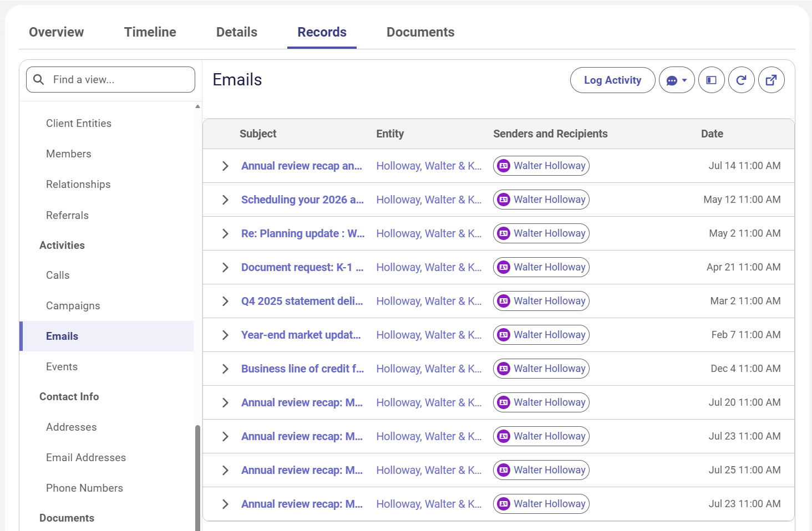Open the Details tab
This screenshot has width=812, height=531.
point(237,32)
